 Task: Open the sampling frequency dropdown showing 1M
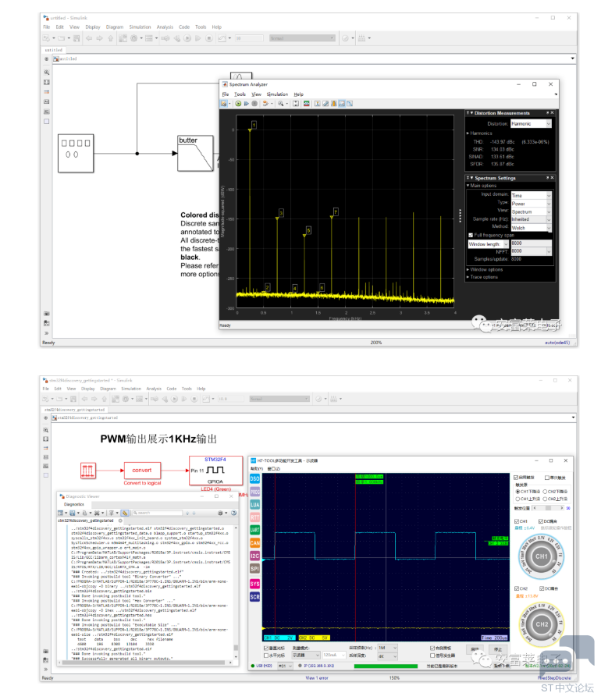387,648
